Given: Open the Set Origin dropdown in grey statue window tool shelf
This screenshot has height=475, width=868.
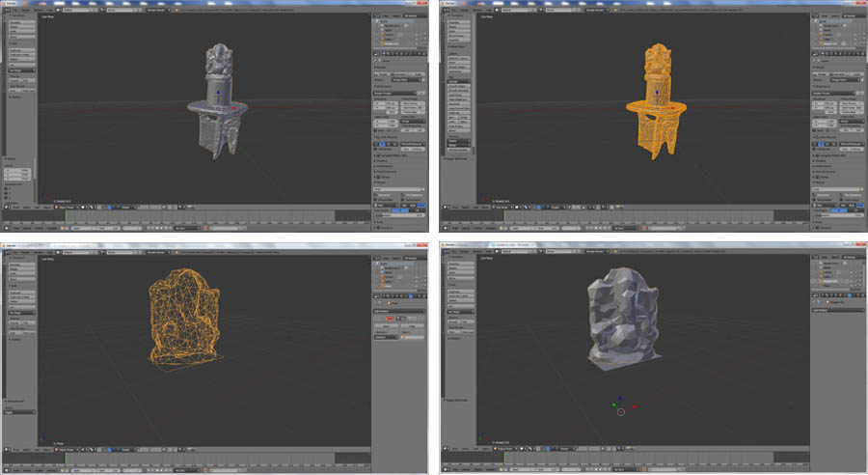Looking at the screenshot, I should point(22,70).
